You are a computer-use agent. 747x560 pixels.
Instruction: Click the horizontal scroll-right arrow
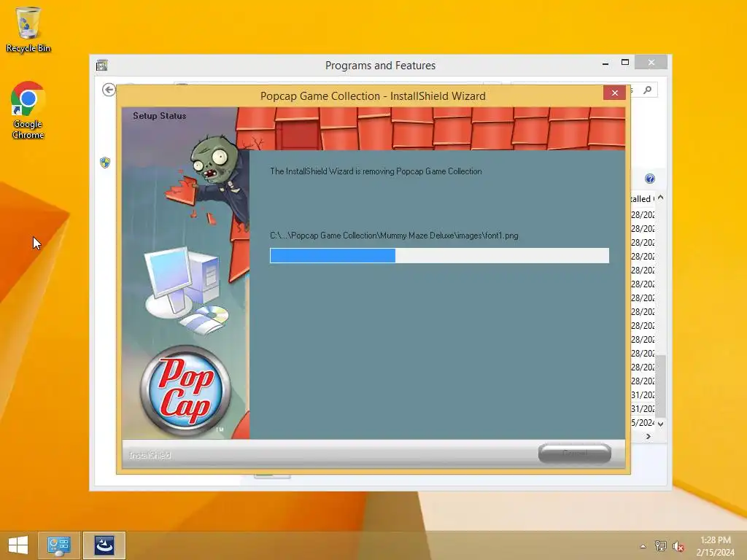pyautogui.click(x=649, y=436)
